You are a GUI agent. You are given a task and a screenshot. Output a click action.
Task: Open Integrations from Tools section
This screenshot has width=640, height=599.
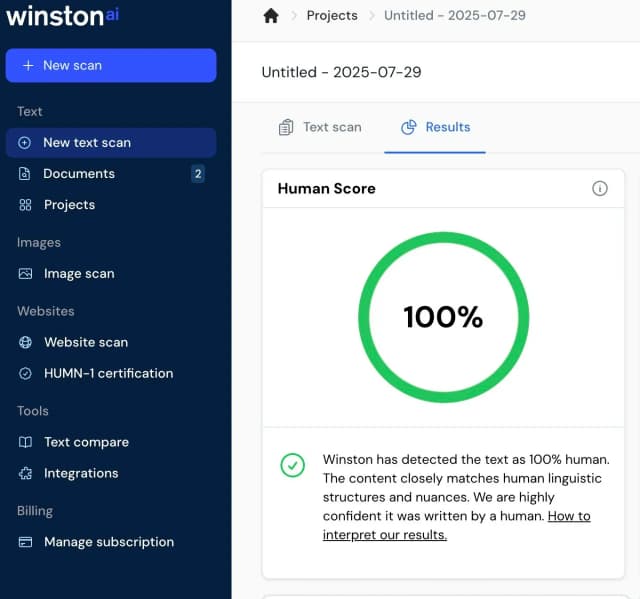81,473
